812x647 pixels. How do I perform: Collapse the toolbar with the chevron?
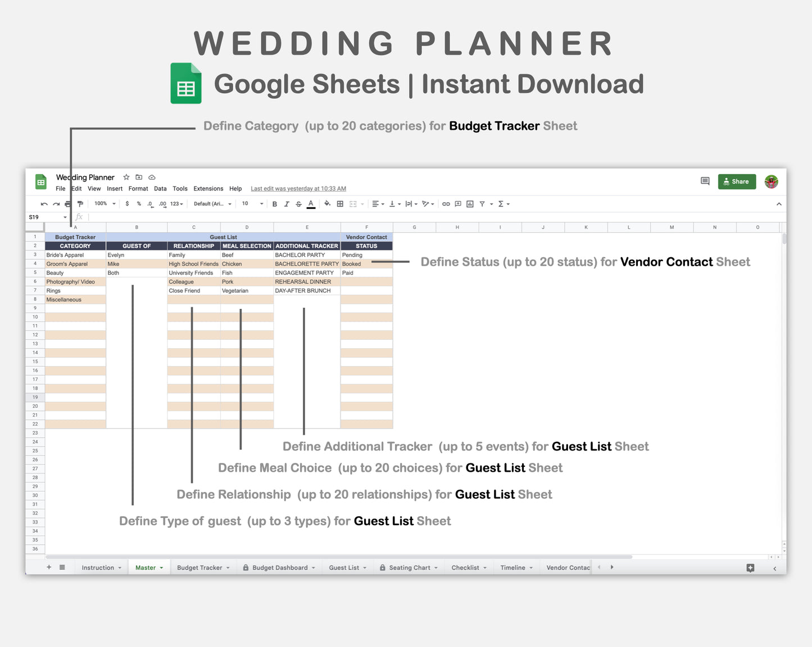(778, 204)
